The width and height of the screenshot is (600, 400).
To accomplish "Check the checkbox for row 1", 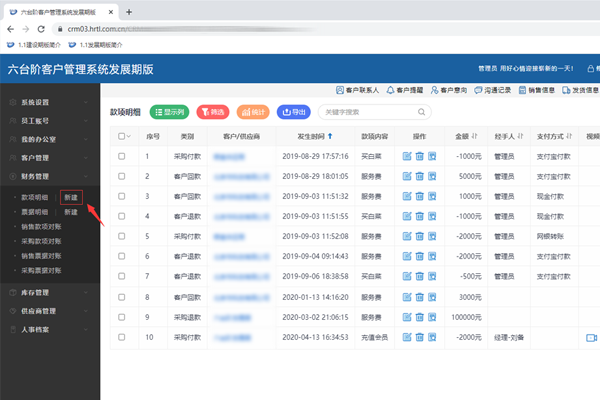I will point(121,156).
